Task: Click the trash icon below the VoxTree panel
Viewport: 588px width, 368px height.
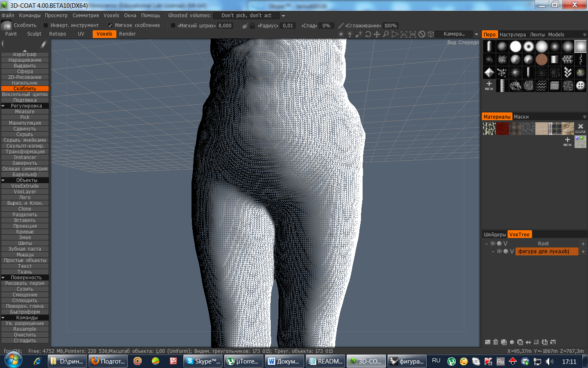Action: pos(495,342)
